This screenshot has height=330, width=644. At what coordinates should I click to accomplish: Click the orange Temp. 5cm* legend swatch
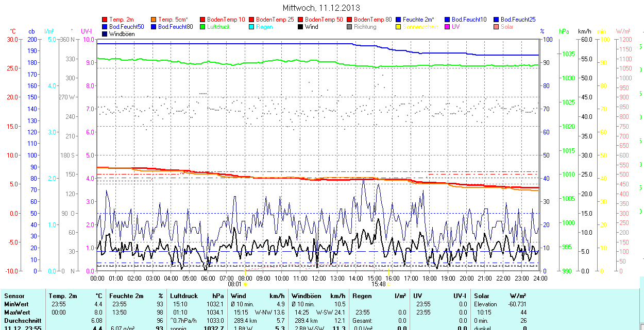pos(154,20)
